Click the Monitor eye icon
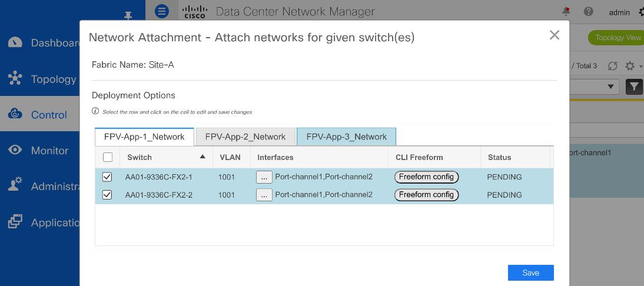 [x=15, y=150]
